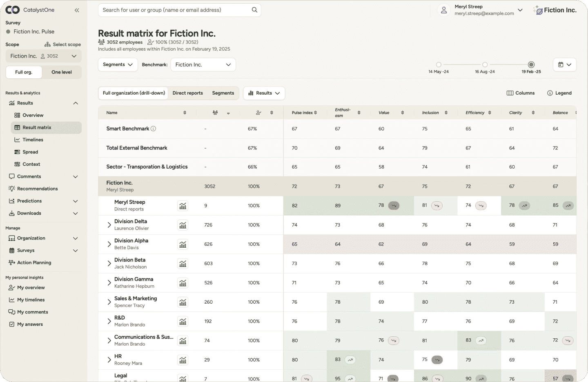Viewport: 588px width, 382px height.
Task: Expand the Surveys sidebar section
Action: (x=76, y=251)
